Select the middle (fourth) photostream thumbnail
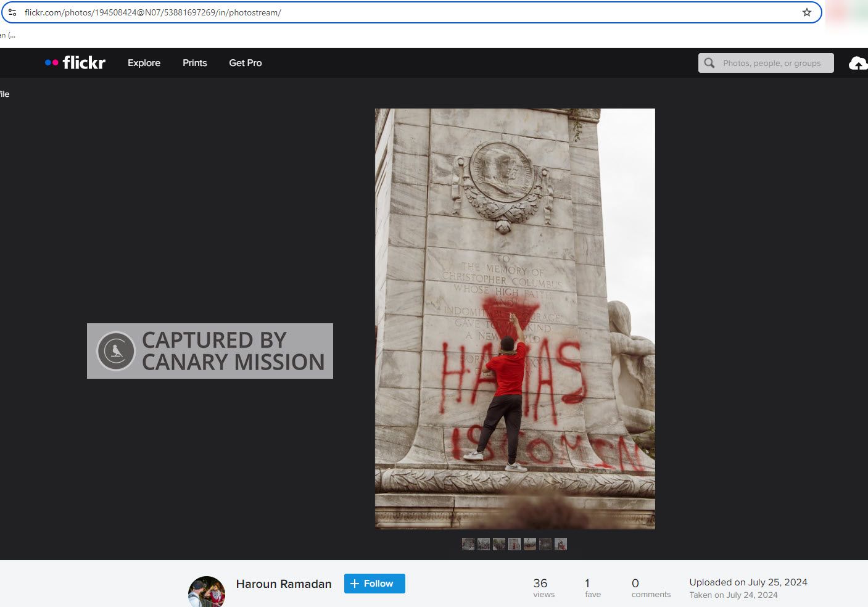This screenshot has width=868, height=607. (515, 544)
